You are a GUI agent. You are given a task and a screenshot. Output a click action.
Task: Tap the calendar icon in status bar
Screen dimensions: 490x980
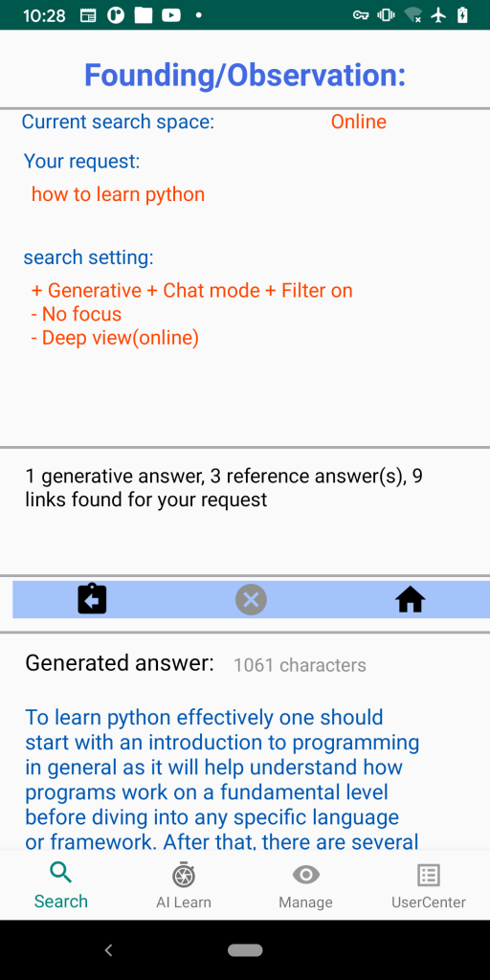click(88, 15)
